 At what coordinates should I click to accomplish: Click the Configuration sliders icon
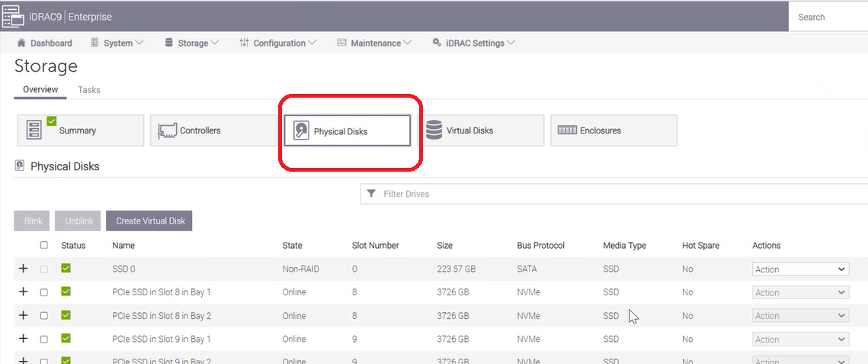tap(244, 43)
